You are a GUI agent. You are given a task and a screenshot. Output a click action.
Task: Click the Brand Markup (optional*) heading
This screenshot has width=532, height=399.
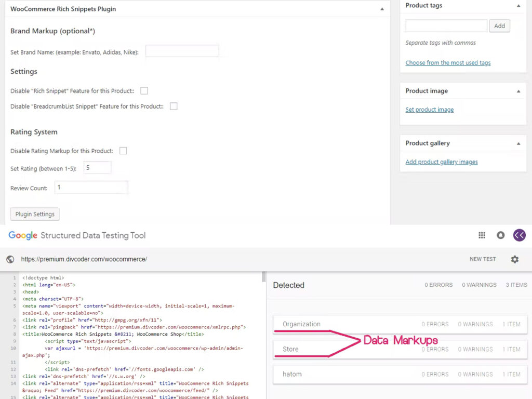pyautogui.click(x=52, y=31)
